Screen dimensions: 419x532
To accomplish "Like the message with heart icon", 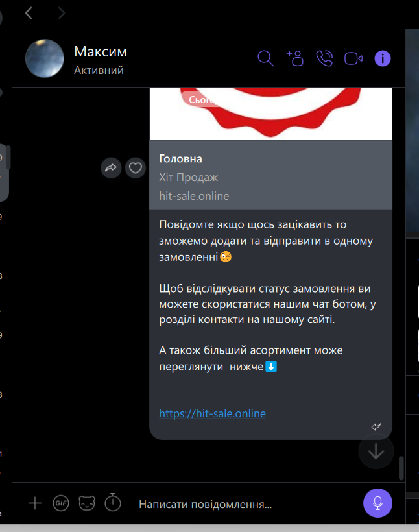I will point(135,168).
